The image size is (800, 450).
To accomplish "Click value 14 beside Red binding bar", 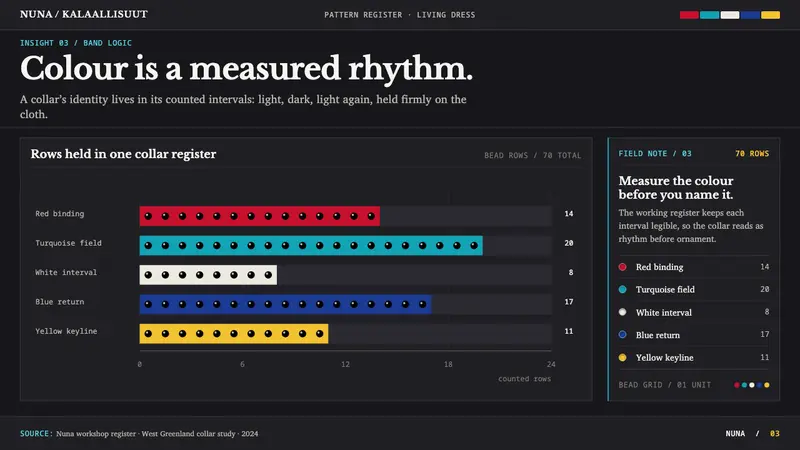I will pos(569,214).
